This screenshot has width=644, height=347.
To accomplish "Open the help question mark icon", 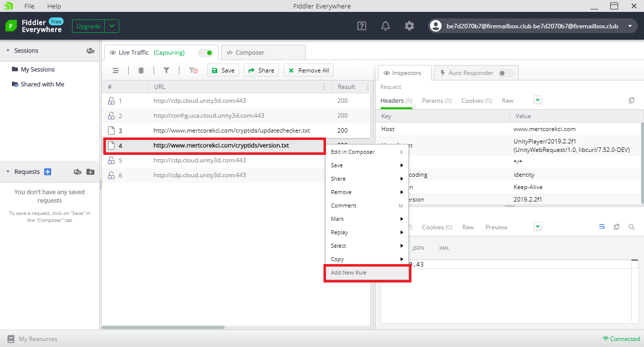I will coord(362,26).
